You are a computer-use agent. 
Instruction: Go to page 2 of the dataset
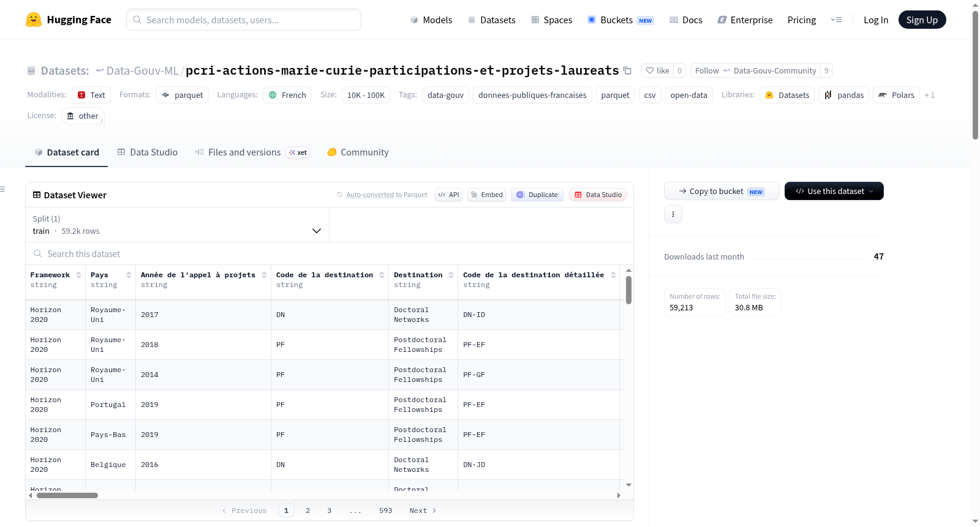[307, 510]
